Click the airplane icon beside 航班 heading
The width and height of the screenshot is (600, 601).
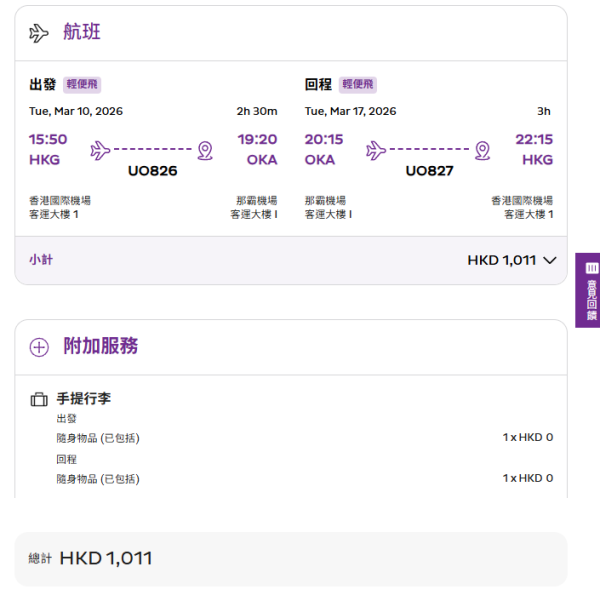pos(39,33)
